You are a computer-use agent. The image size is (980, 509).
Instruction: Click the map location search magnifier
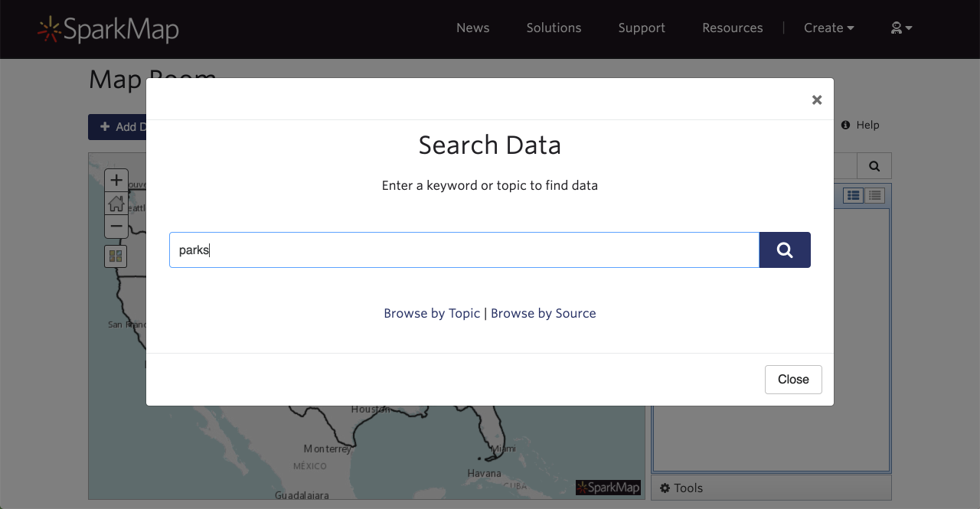click(x=874, y=166)
